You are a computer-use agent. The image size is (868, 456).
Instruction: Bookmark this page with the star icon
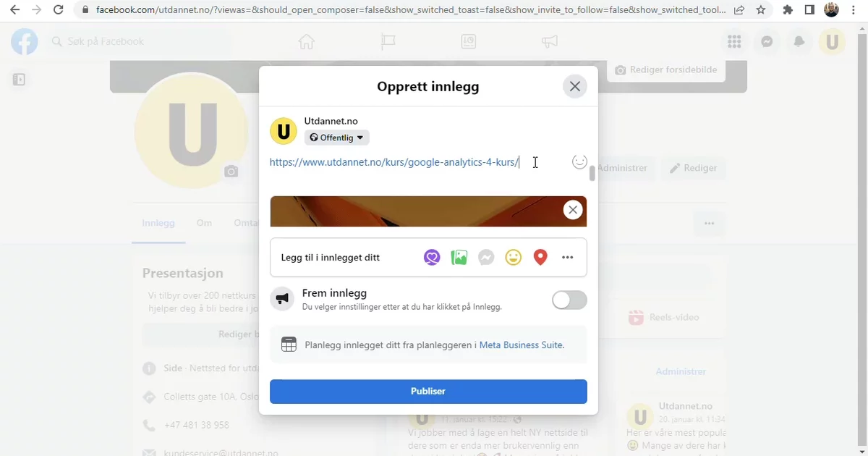pos(761,10)
